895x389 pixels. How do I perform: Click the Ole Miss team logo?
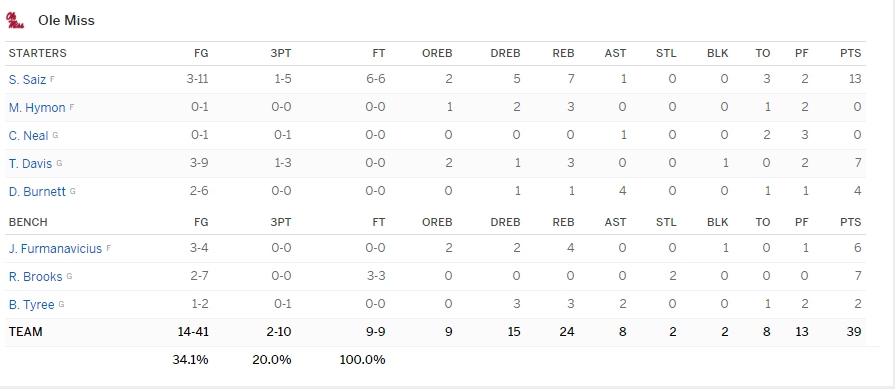click(15, 21)
